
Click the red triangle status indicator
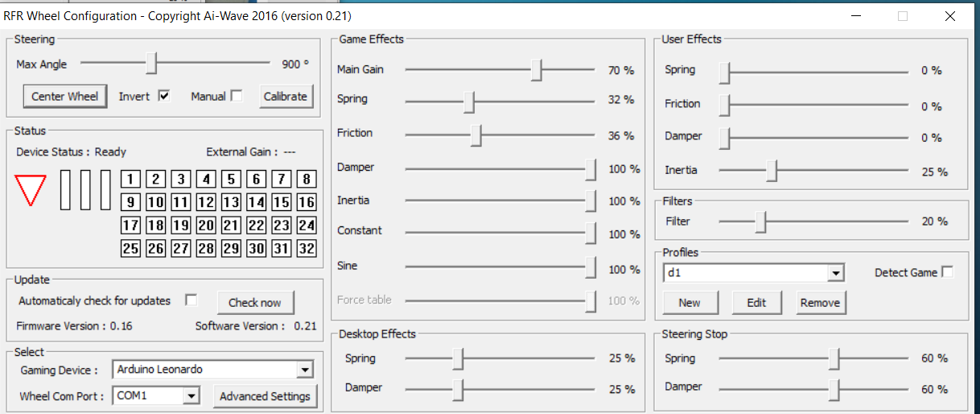[x=31, y=190]
